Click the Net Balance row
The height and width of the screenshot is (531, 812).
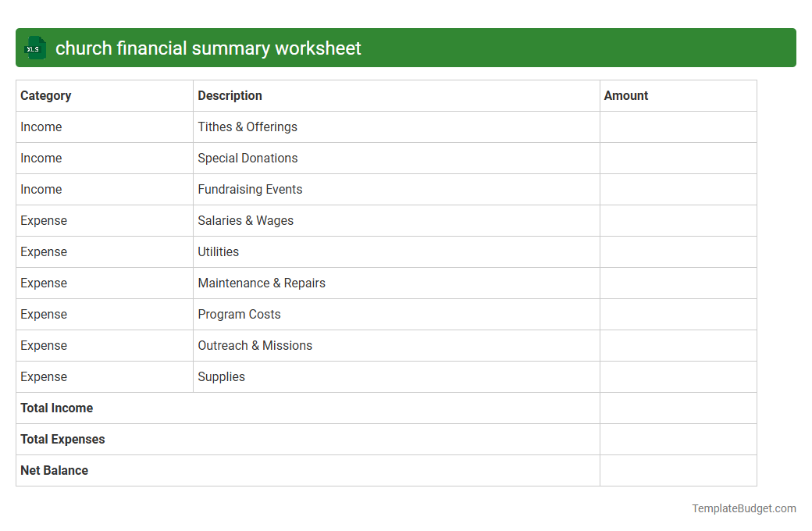54,470
